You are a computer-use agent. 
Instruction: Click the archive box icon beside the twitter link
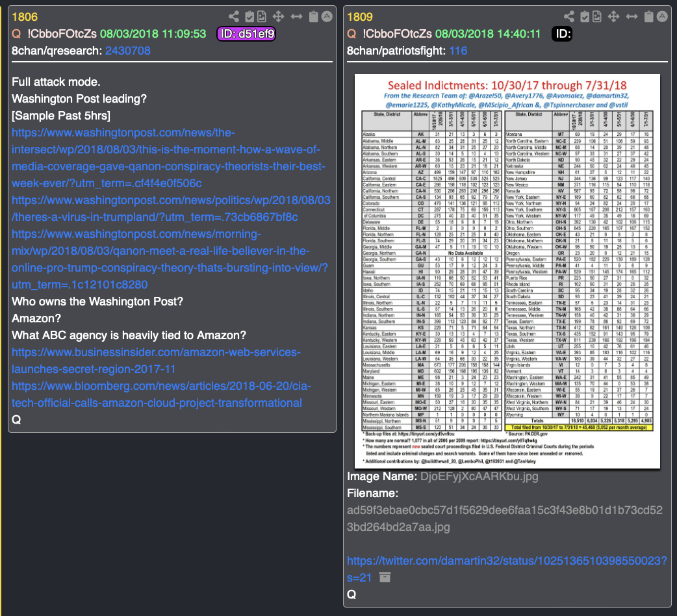[x=385, y=577]
